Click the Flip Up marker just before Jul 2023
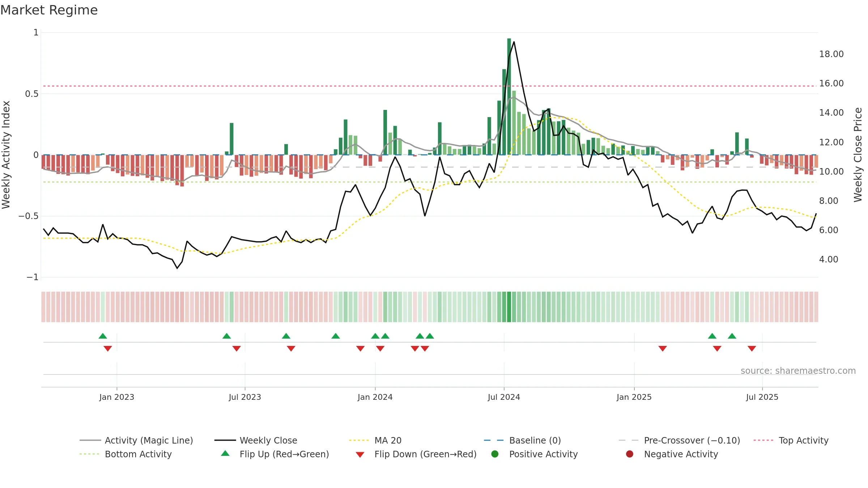The height and width of the screenshot is (488, 868). coord(227,336)
